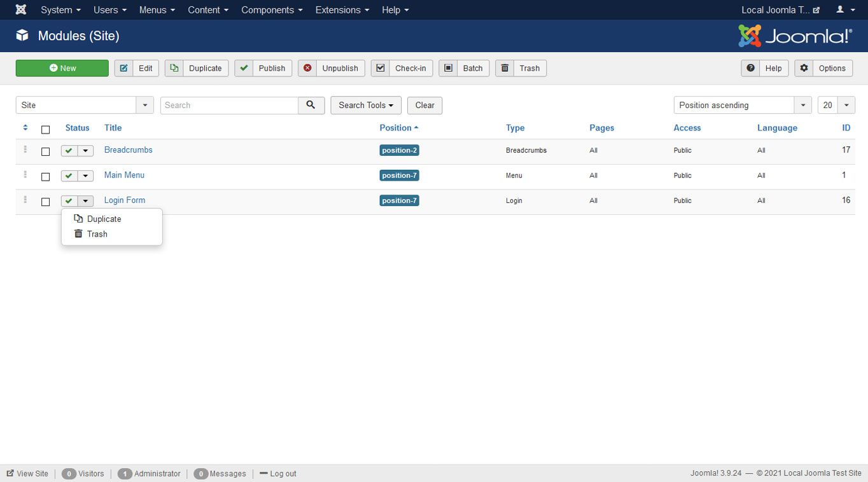
Task: Open the Login Form module link
Action: 125,200
